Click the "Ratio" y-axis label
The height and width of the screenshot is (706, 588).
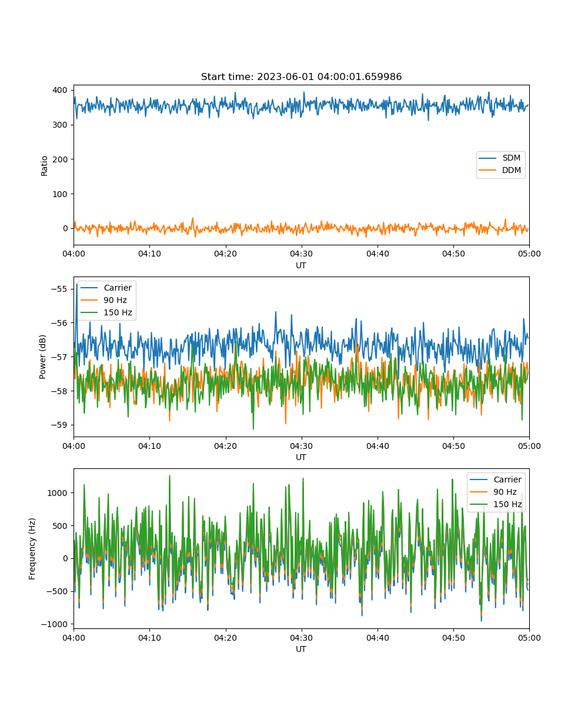(44, 165)
